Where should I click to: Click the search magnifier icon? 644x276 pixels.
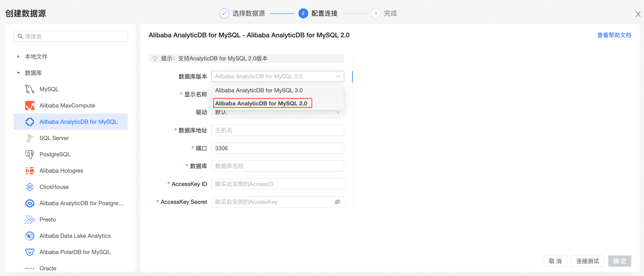pos(20,36)
